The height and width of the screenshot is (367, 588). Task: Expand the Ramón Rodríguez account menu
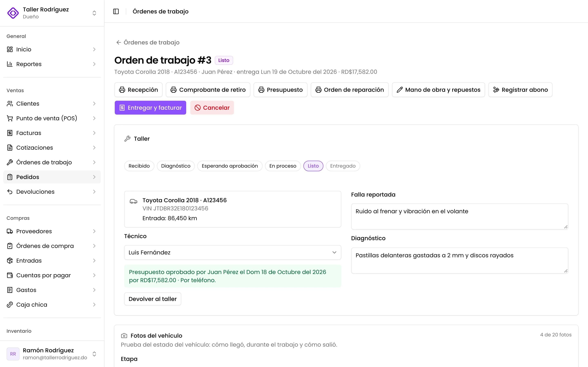(94, 354)
